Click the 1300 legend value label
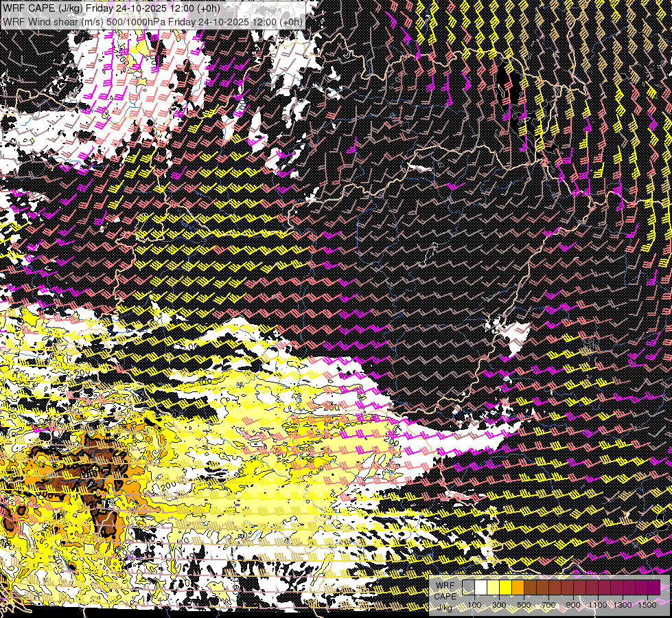The width and height of the screenshot is (672, 618). coord(623,605)
